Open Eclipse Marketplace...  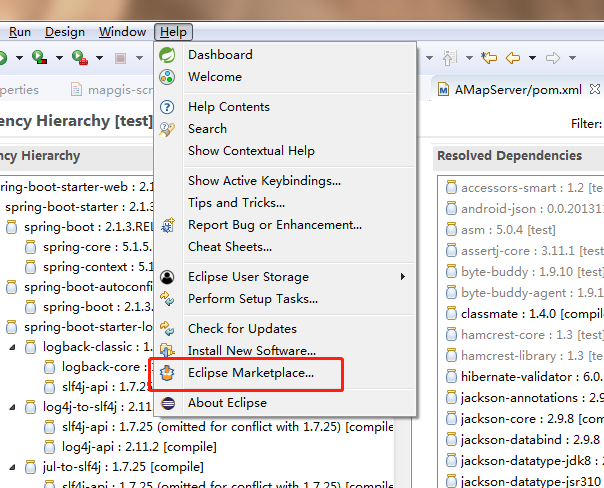point(251,373)
